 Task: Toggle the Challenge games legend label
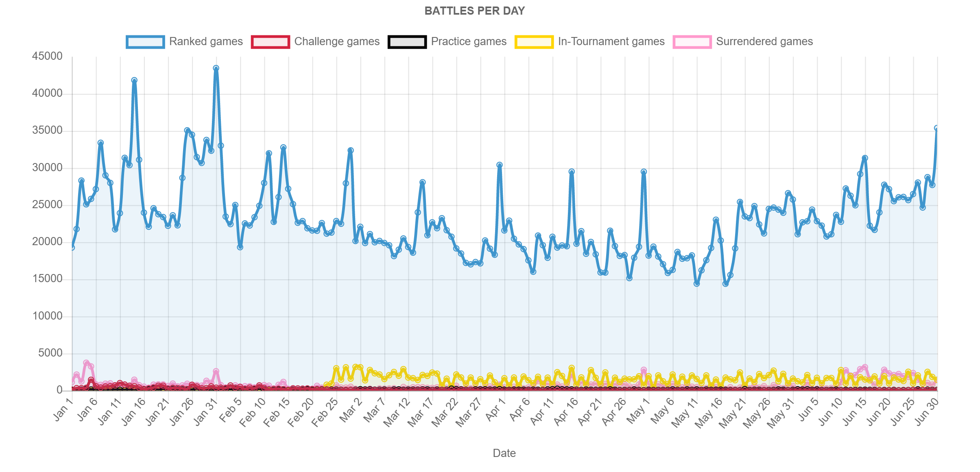337,41
